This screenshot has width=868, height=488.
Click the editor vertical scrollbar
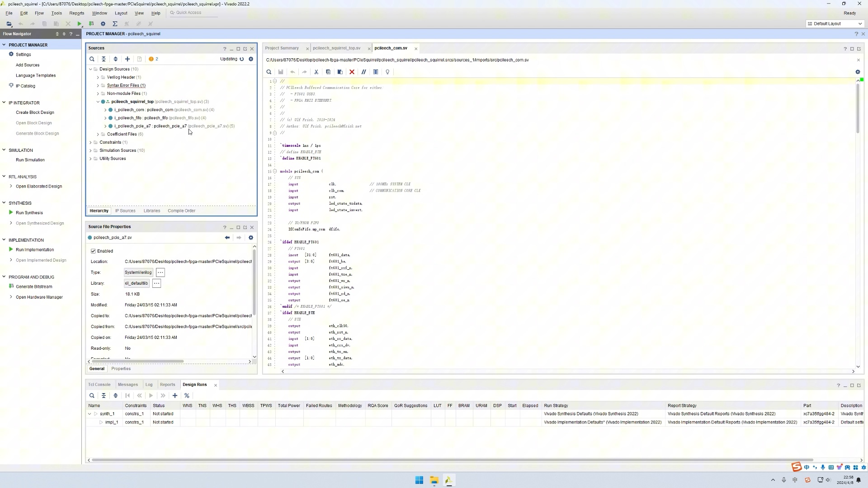(858, 108)
